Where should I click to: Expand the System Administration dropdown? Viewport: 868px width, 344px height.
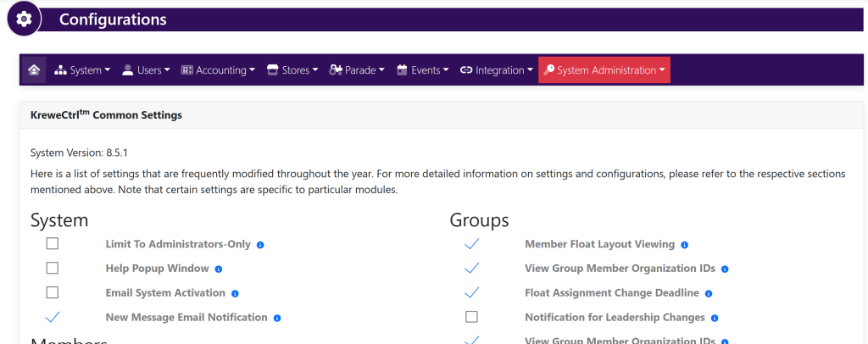tap(604, 70)
